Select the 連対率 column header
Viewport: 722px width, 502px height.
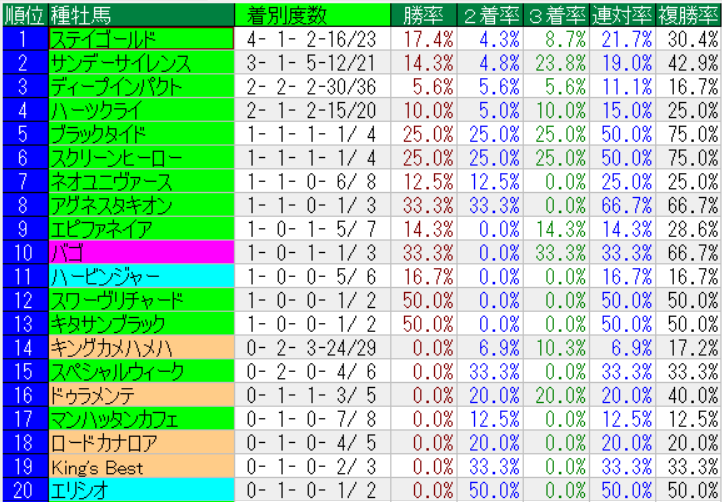pyautogui.click(x=622, y=14)
